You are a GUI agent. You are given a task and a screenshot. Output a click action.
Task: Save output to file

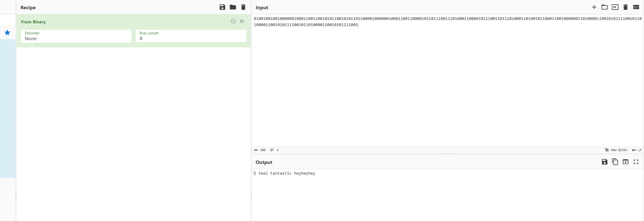(605, 162)
